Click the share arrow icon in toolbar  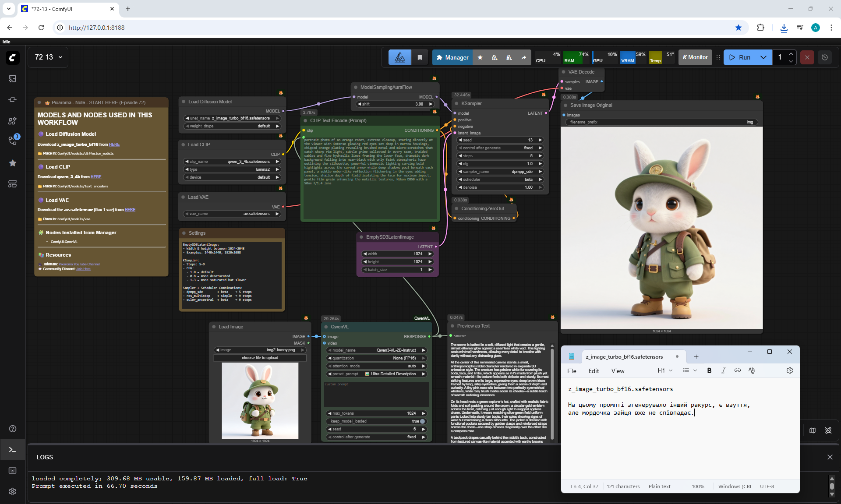(523, 57)
